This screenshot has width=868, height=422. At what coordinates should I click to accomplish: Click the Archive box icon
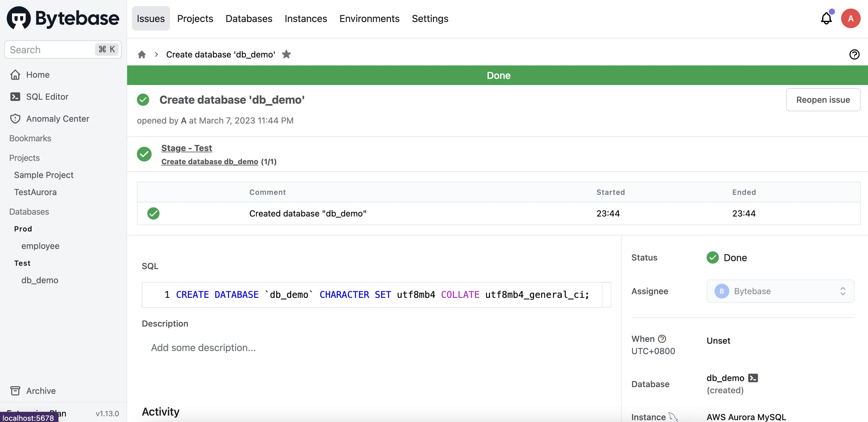click(15, 391)
